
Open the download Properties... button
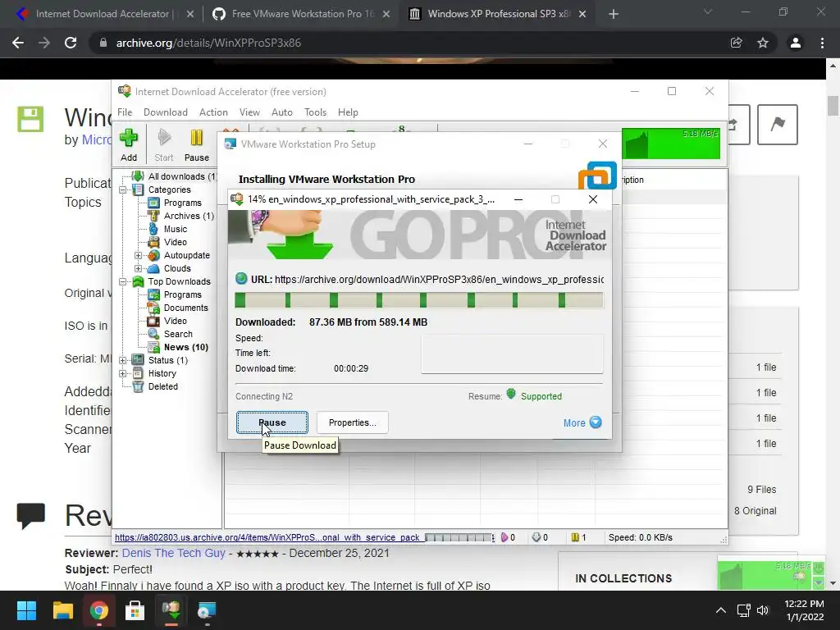point(353,422)
